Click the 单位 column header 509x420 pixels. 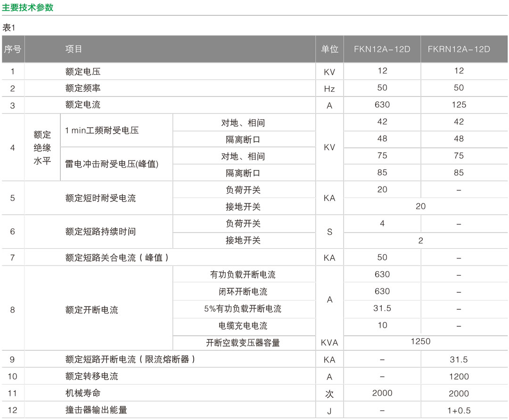pos(329,49)
